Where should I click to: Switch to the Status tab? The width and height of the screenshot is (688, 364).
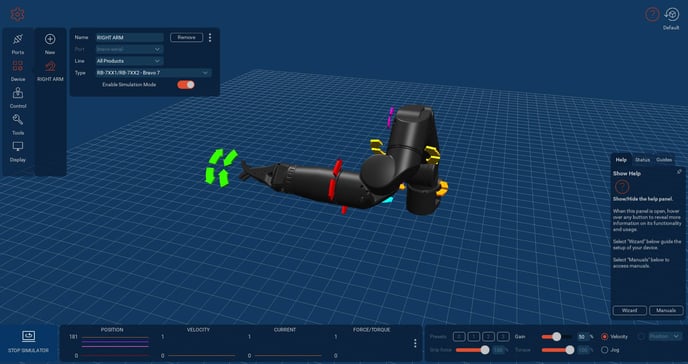click(x=642, y=160)
